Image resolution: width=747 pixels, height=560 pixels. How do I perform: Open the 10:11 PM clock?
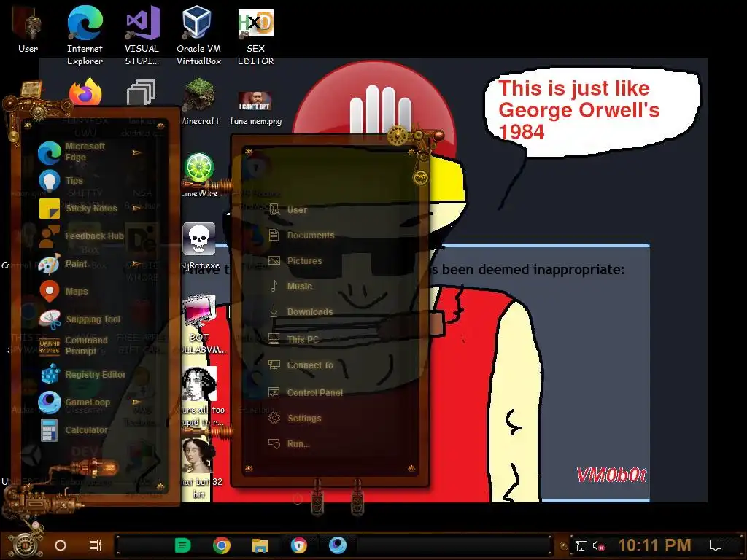pos(654,545)
